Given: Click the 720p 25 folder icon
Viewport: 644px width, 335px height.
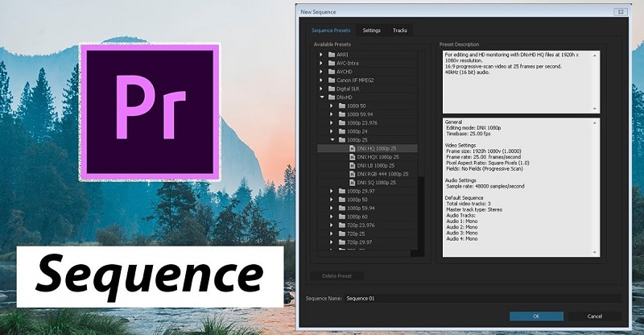Looking at the screenshot, I should point(341,234).
